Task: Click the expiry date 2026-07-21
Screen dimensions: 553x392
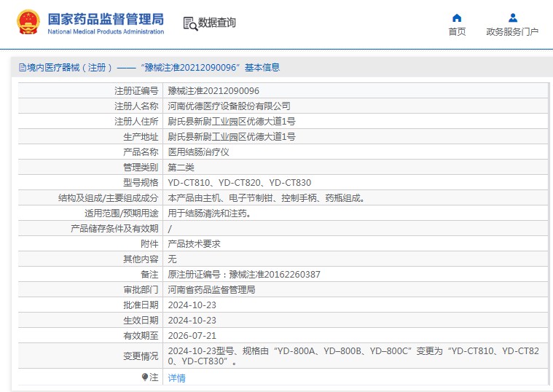Action: 192,336
